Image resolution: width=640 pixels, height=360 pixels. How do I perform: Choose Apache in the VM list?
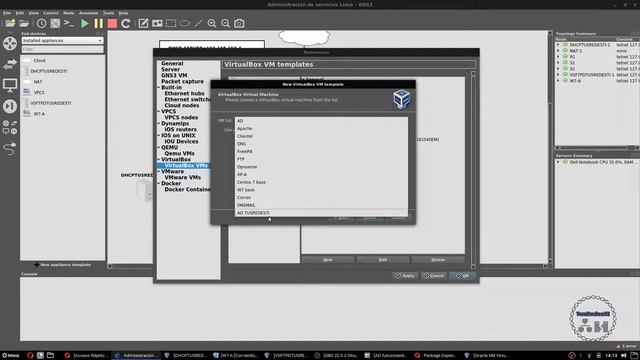tap(321, 129)
